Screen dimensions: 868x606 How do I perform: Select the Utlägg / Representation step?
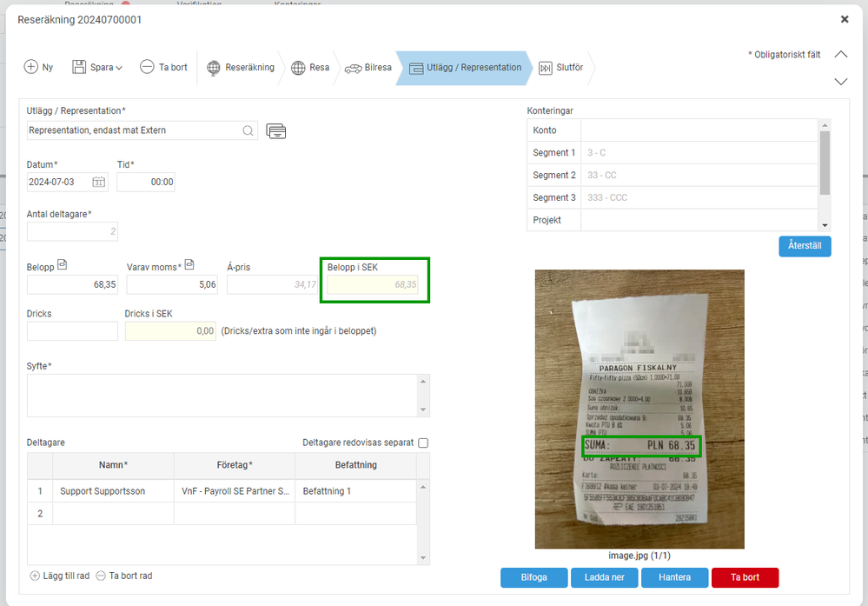point(466,68)
